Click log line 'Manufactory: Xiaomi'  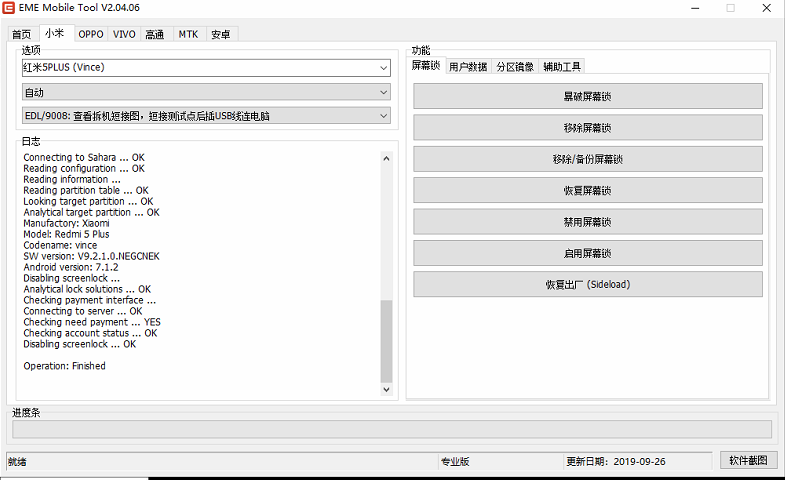(66, 223)
